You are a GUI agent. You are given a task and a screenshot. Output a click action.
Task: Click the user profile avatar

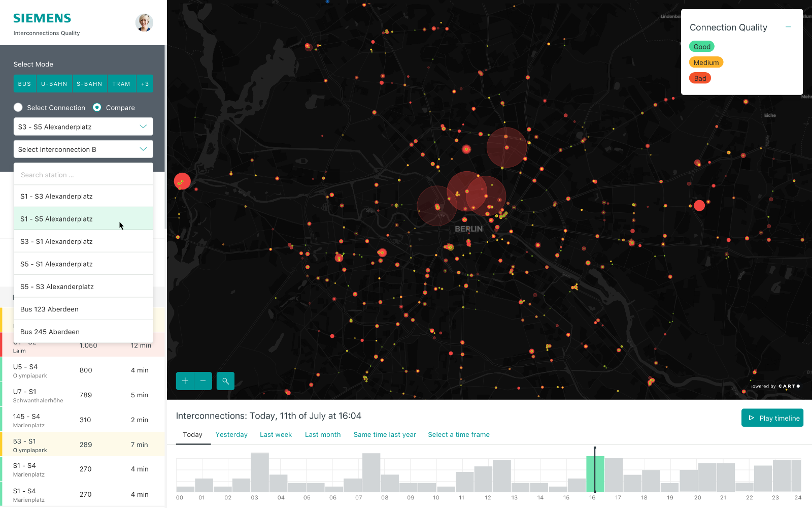pyautogui.click(x=144, y=22)
